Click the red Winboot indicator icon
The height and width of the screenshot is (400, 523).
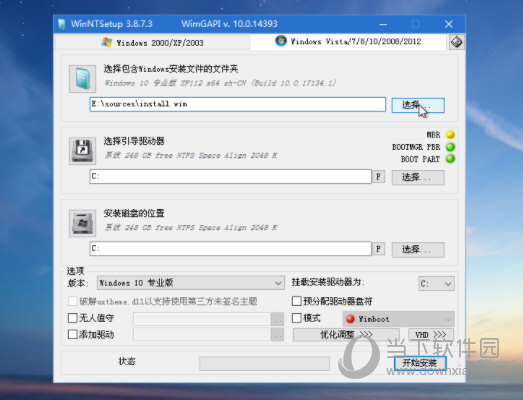(350, 319)
